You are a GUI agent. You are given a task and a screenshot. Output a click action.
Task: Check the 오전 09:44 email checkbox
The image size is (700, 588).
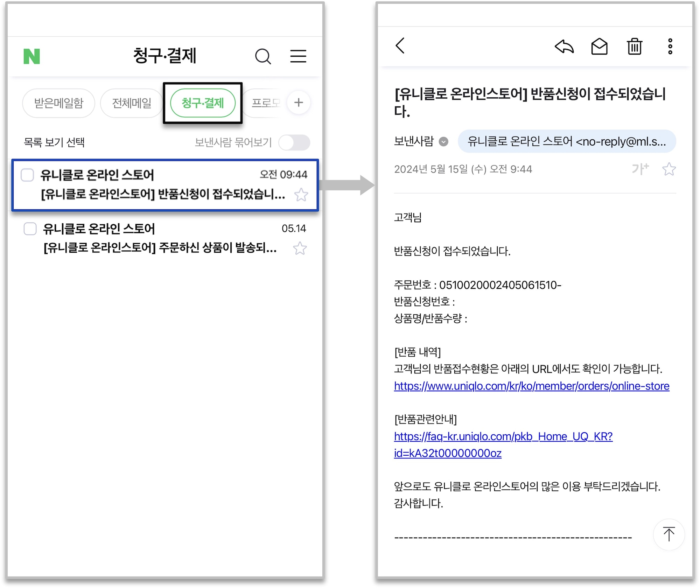[x=27, y=175]
